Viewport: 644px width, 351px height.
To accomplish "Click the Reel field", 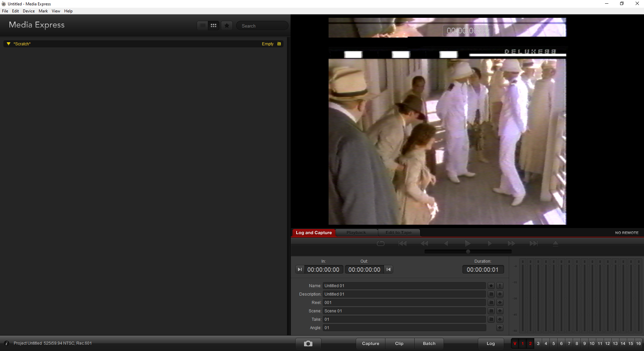I will (404, 303).
